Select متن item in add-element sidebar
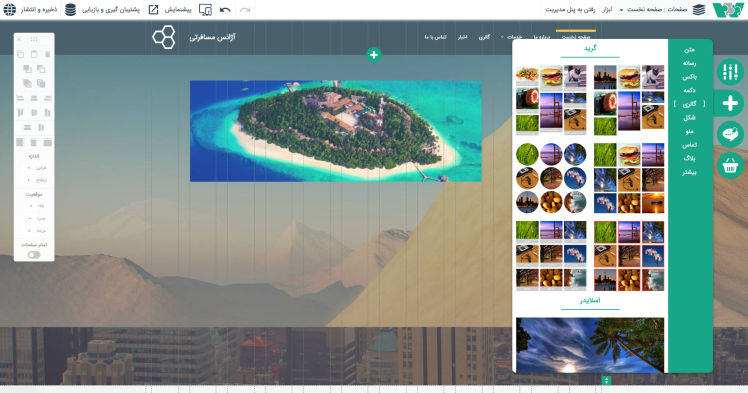Screen dimensions: 748x393 click(x=689, y=50)
